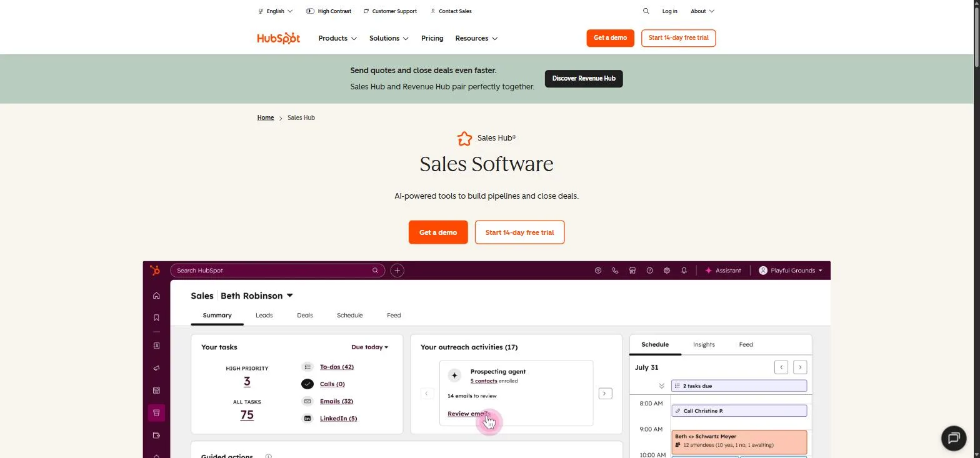
Task: Click the checkmark icon beside Calls
Action: pyautogui.click(x=307, y=384)
